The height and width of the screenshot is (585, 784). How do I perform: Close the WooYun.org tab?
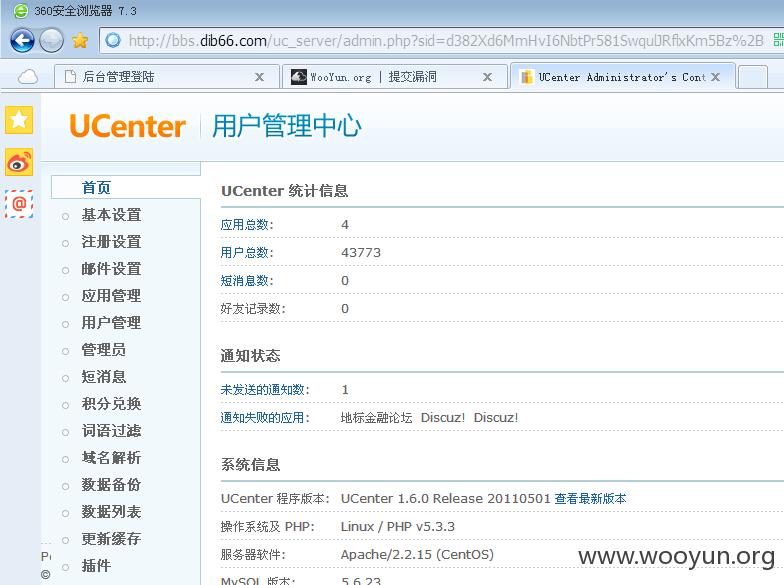click(487, 77)
